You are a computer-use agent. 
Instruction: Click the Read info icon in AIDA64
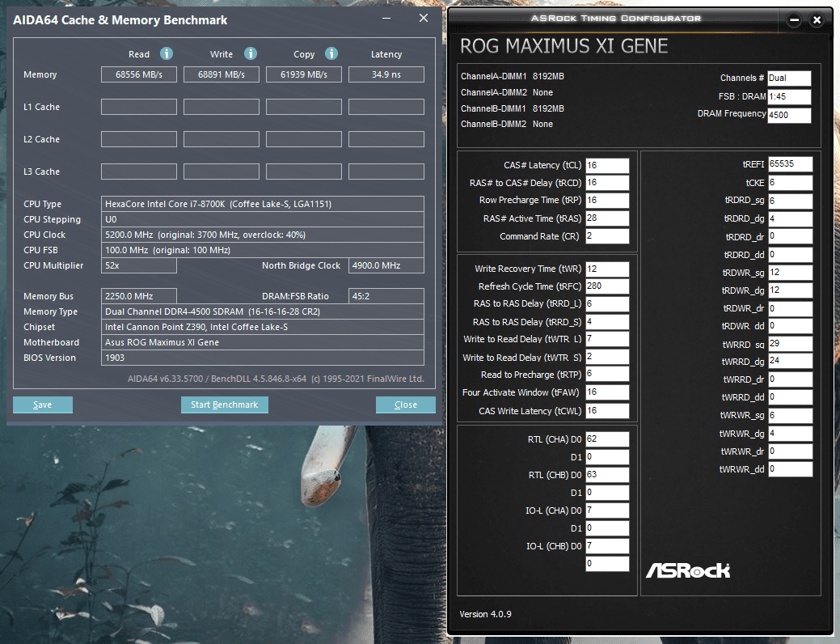pyautogui.click(x=167, y=53)
